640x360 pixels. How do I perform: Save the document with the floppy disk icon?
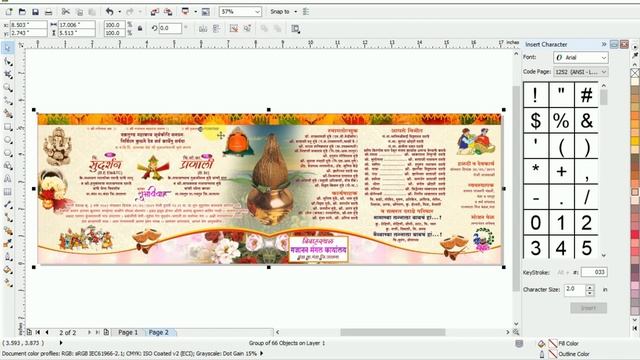[36, 12]
